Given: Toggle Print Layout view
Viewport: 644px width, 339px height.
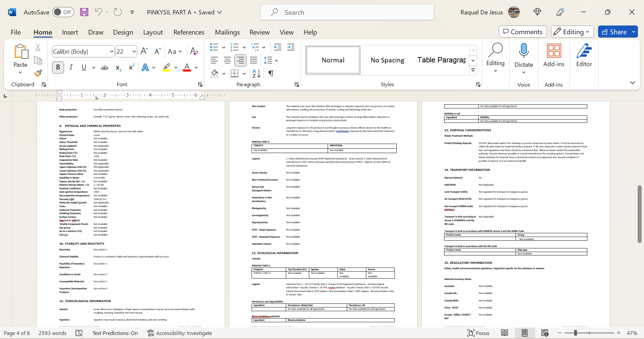Looking at the screenshot, I should click(525, 333).
